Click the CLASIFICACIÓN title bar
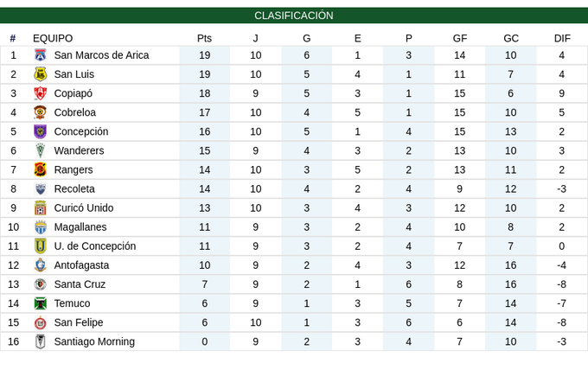588x376 pixels. coord(294,16)
